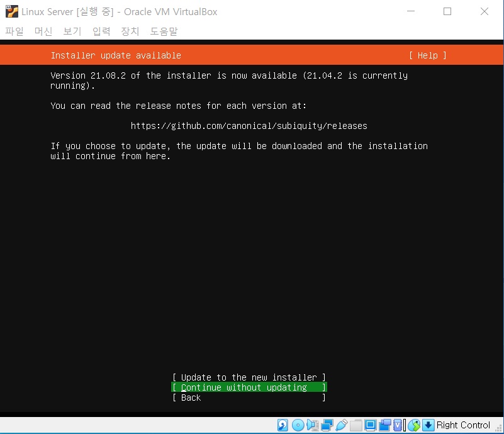The image size is (504, 434).
Task: Click the window resize grip corner
Action: click(x=499, y=428)
